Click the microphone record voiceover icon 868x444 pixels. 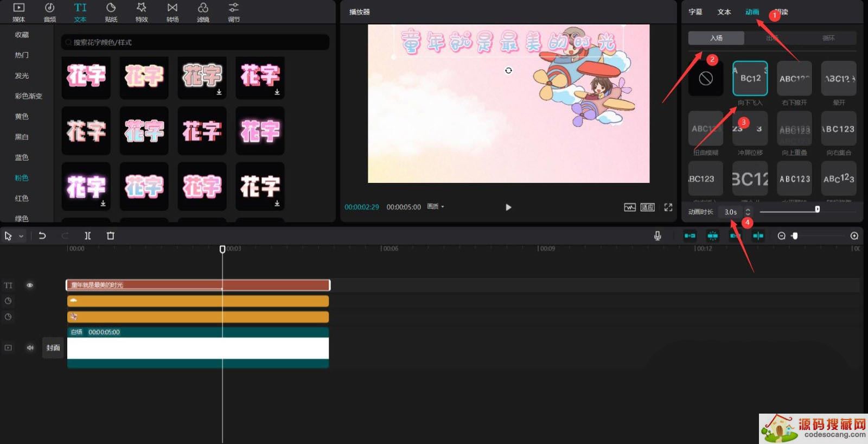tap(658, 236)
